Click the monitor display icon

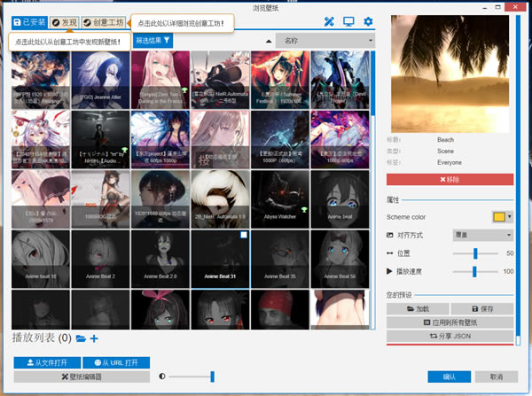click(348, 22)
